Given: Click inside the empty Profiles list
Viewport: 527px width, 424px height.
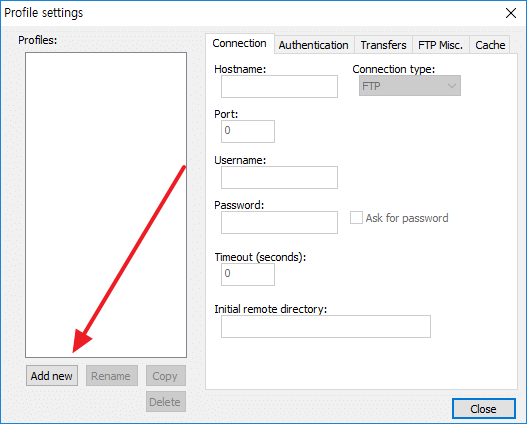Looking at the screenshot, I should 106,205.
